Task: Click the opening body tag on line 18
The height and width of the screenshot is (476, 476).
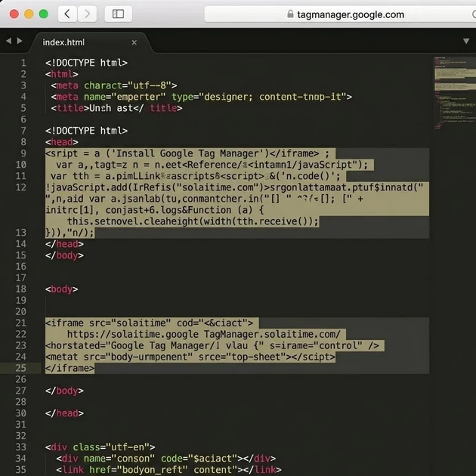Action: [61, 289]
